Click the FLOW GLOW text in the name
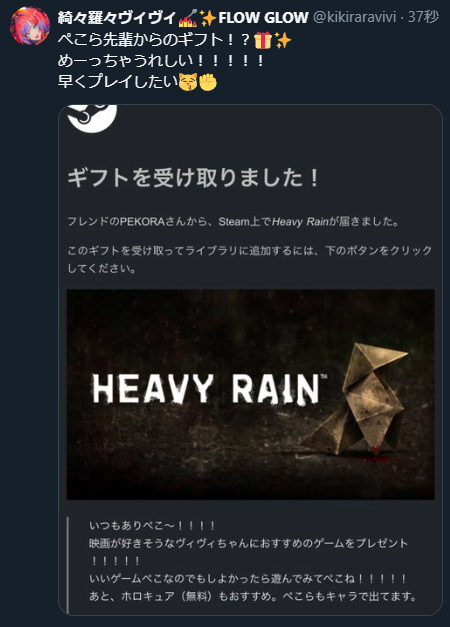Image resolution: width=450 pixels, height=627 pixels. click(x=264, y=18)
